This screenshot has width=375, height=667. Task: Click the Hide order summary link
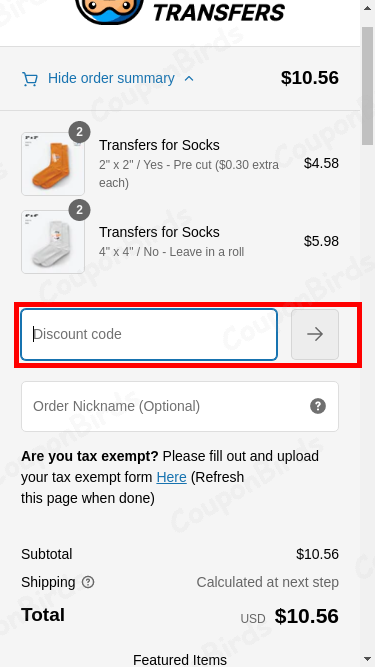coord(111,78)
